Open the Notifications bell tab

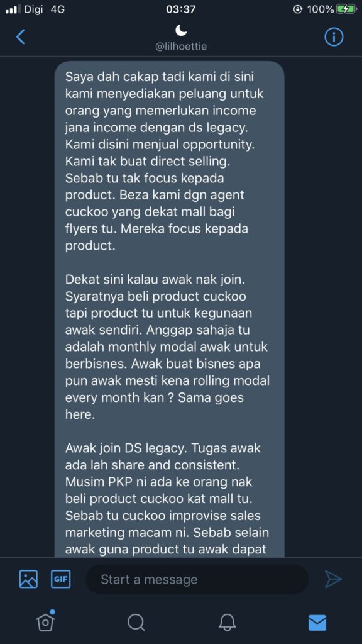click(226, 623)
